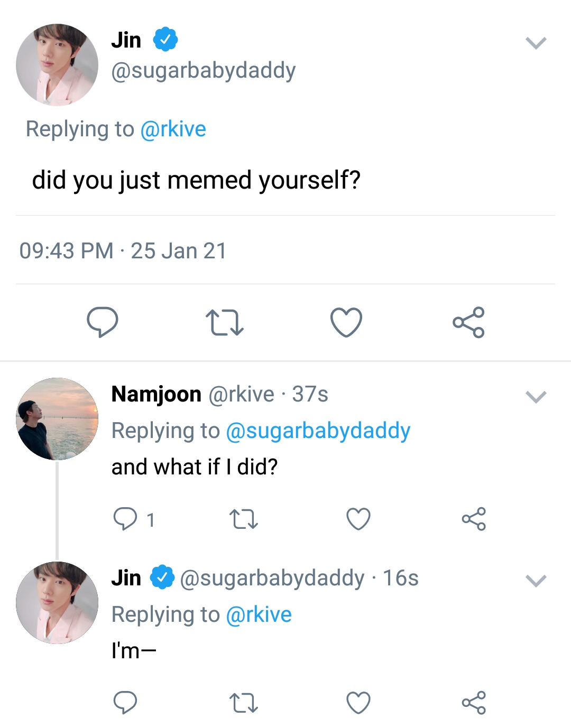This screenshot has height=728, width=571.
Task: Retweet Jin's "I'm—" reply
Action: (x=244, y=703)
